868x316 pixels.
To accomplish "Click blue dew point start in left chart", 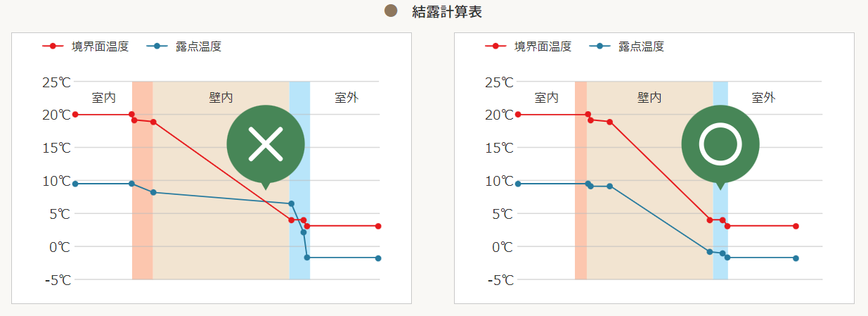I will 75,184.
